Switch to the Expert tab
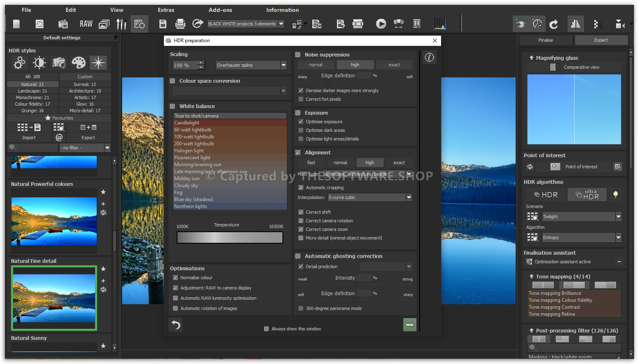 [x=601, y=40]
